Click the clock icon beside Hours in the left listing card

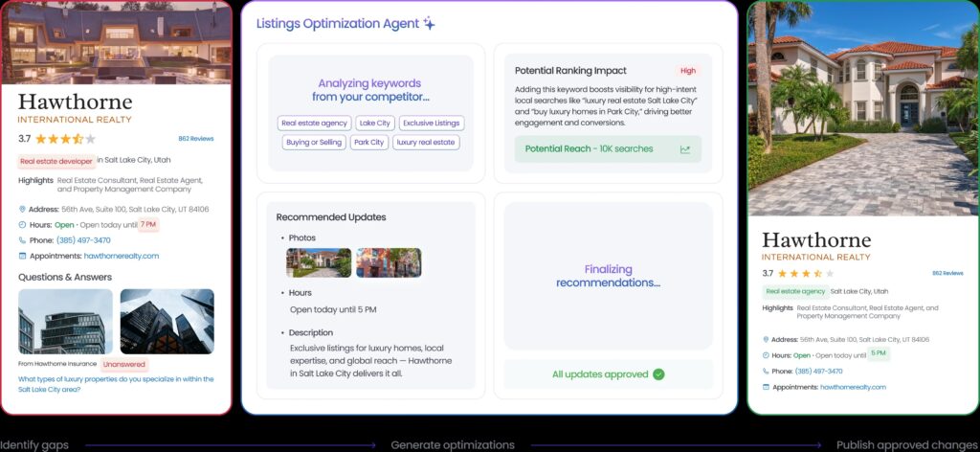click(22, 225)
